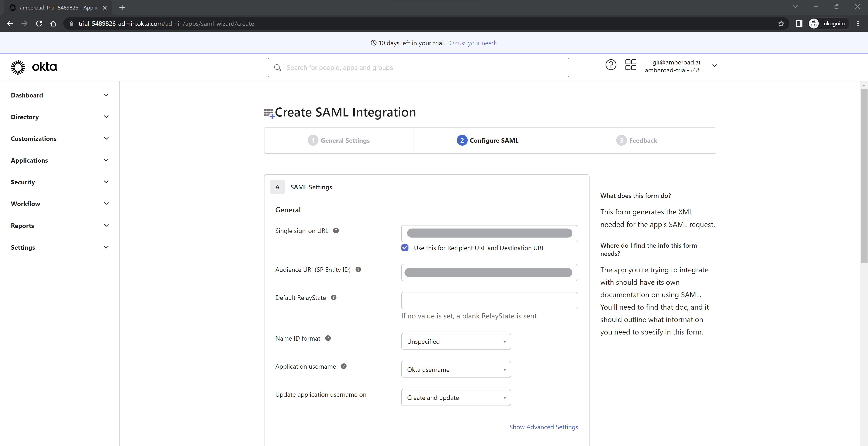Image resolution: width=868 pixels, height=446 pixels.
Task: Expand the Dashboard sidebar menu
Action: (60, 95)
